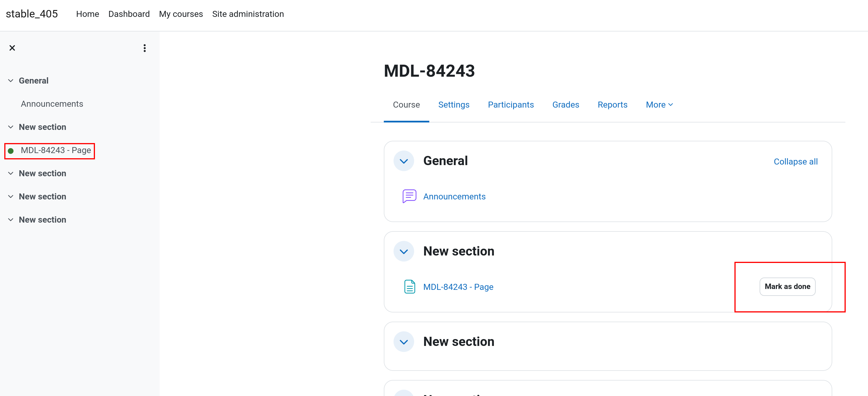Screen dimensions: 868x396
Task: Click fourth New section label in sidebar
Action: point(42,220)
